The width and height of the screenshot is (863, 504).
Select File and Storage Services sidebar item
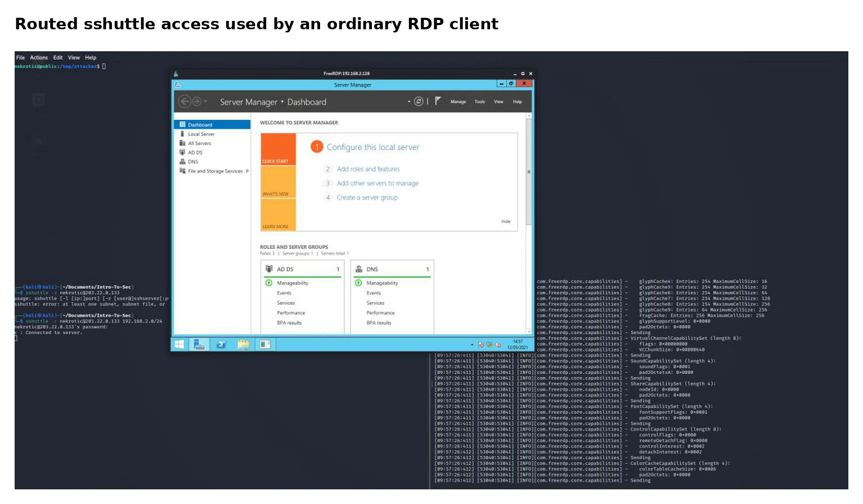[212, 171]
